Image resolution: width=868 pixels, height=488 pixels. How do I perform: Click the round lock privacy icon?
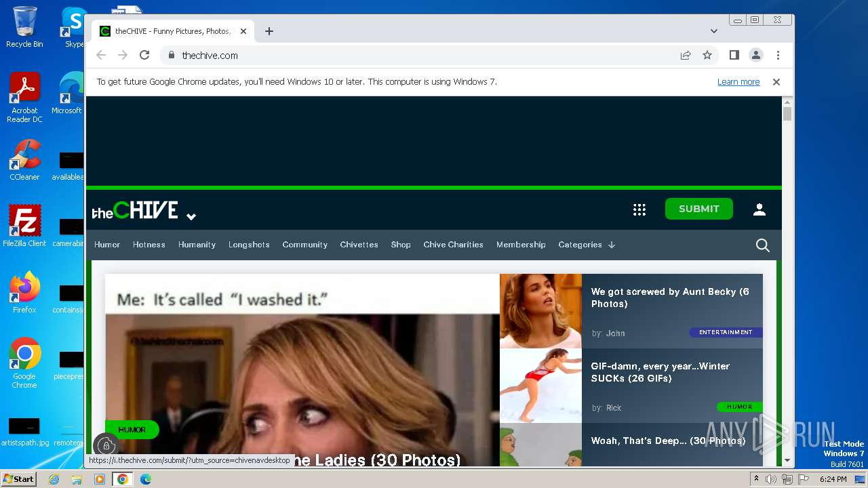tap(106, 445)
